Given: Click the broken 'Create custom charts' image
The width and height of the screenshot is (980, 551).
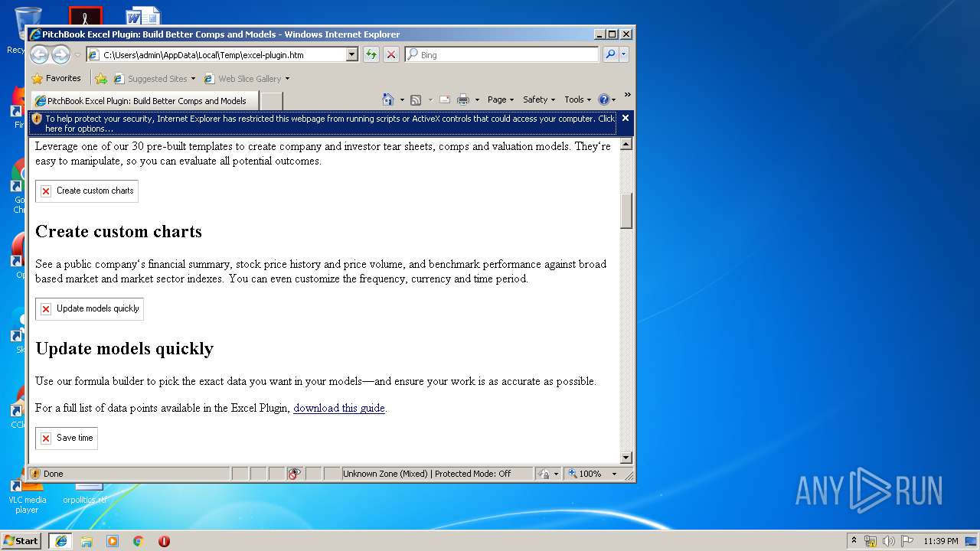Looking at the screenshot, I should [87, 191].
